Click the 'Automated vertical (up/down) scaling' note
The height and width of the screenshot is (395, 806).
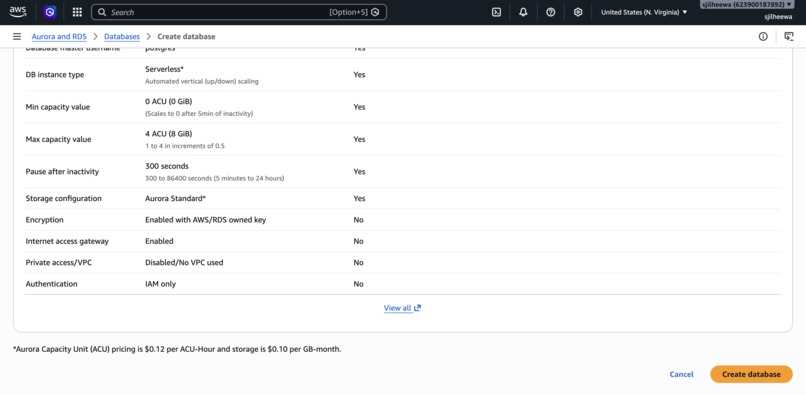202,81
